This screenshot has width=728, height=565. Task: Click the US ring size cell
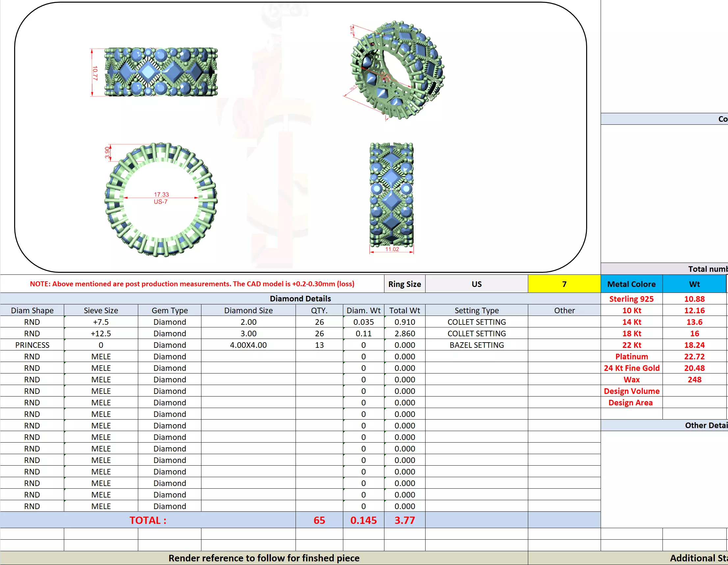(x=476, y=284)
